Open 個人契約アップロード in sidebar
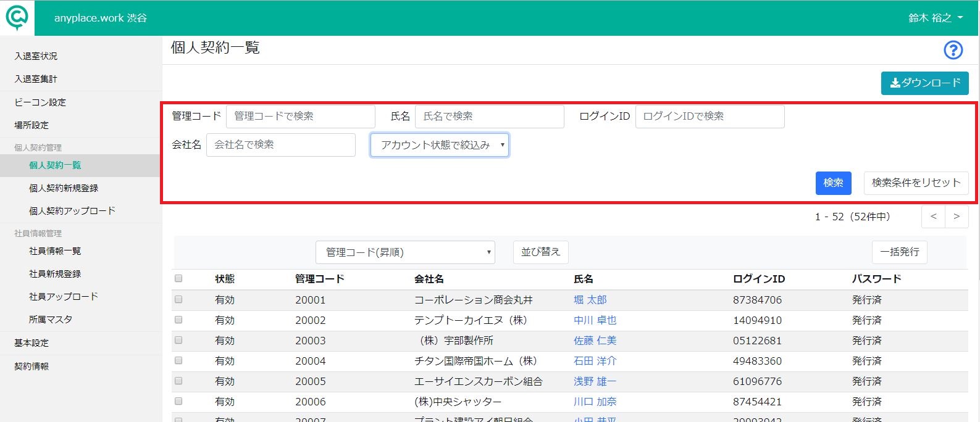The image size is (980, 422). [72, 211]
